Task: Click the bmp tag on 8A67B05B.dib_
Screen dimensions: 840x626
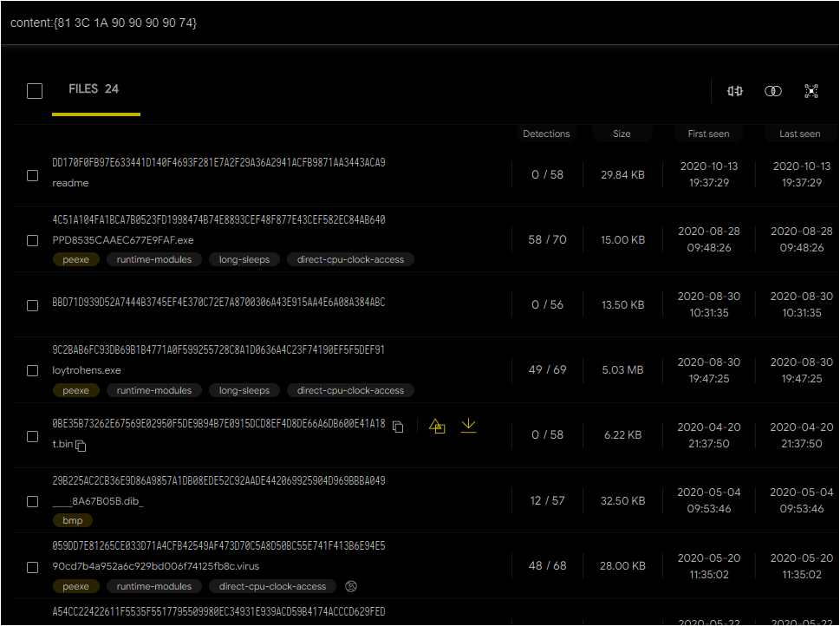Action: 72,520
